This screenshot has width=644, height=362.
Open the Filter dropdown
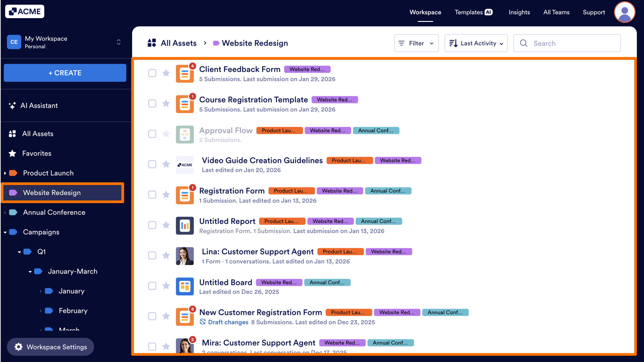(x=416, y=43)
